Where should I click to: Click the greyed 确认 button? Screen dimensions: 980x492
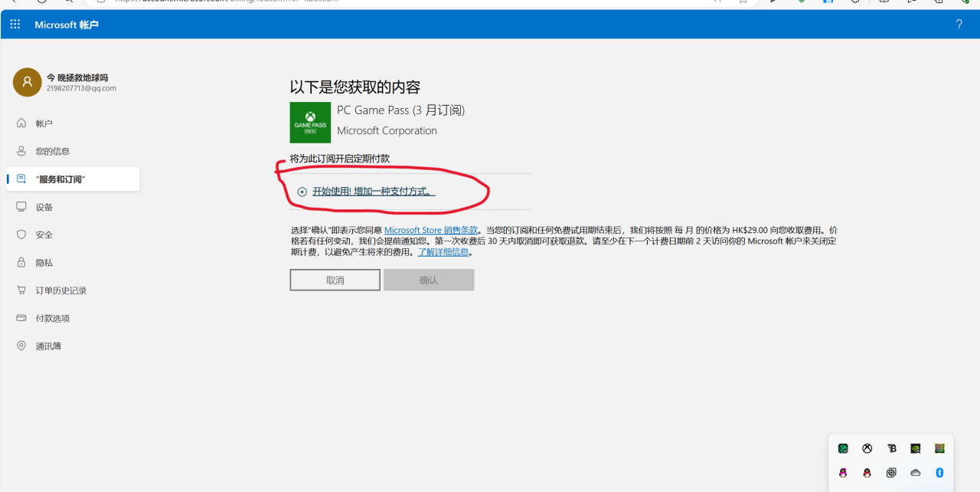[x=429, y=280]
